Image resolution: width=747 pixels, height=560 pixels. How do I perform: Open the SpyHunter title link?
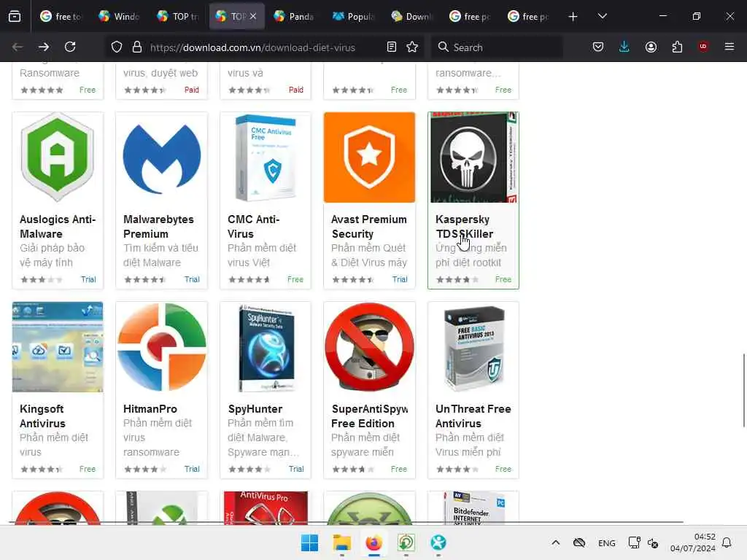255,409
